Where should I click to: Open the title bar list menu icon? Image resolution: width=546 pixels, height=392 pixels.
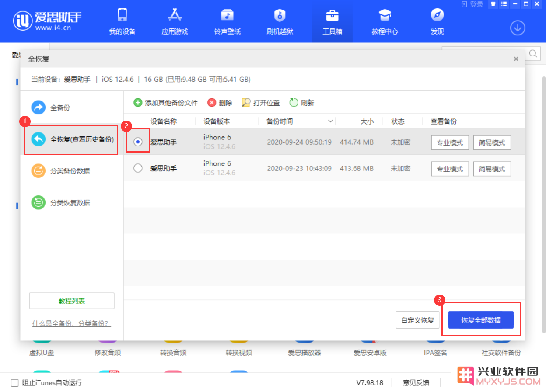pyautogui.click(x=504, y=4)
